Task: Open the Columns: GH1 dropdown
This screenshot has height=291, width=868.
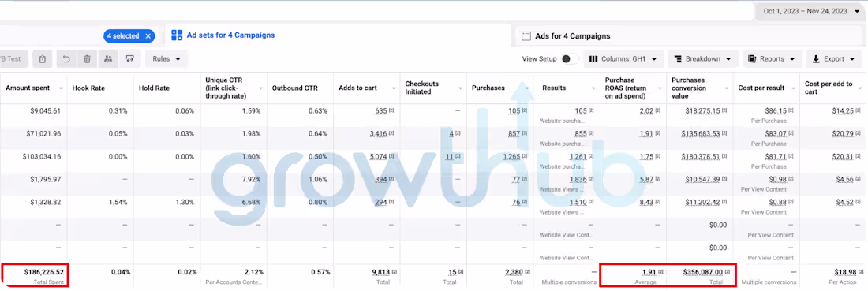Action: click(x=623, y=58)
